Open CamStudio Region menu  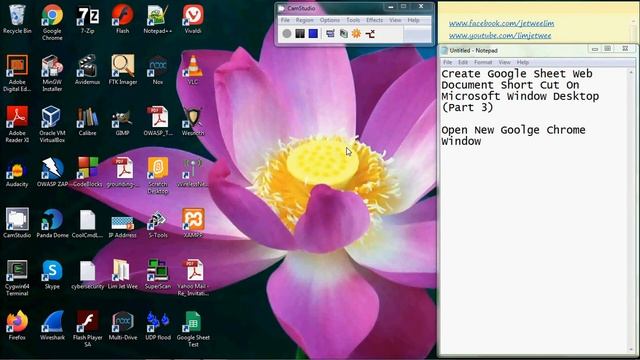(304, 20)
